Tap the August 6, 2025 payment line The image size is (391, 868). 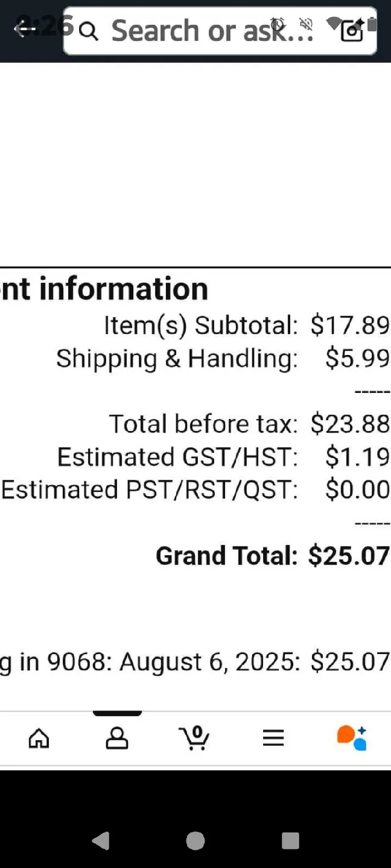coord(194,662)
